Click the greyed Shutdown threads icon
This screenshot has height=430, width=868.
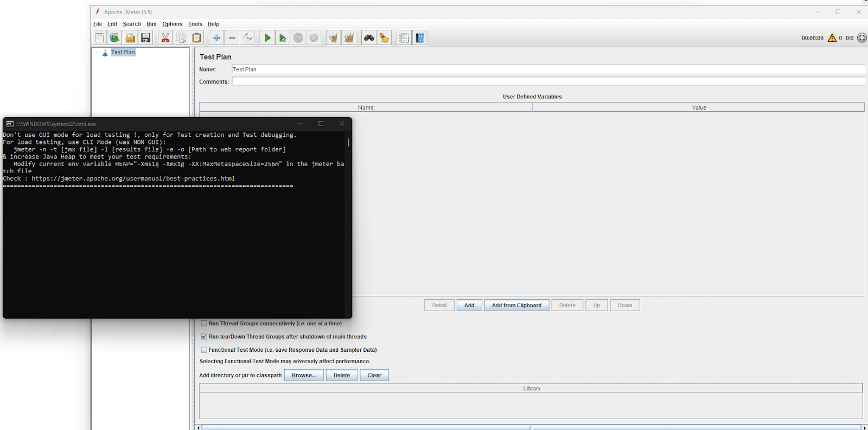[x=314, y=37]
